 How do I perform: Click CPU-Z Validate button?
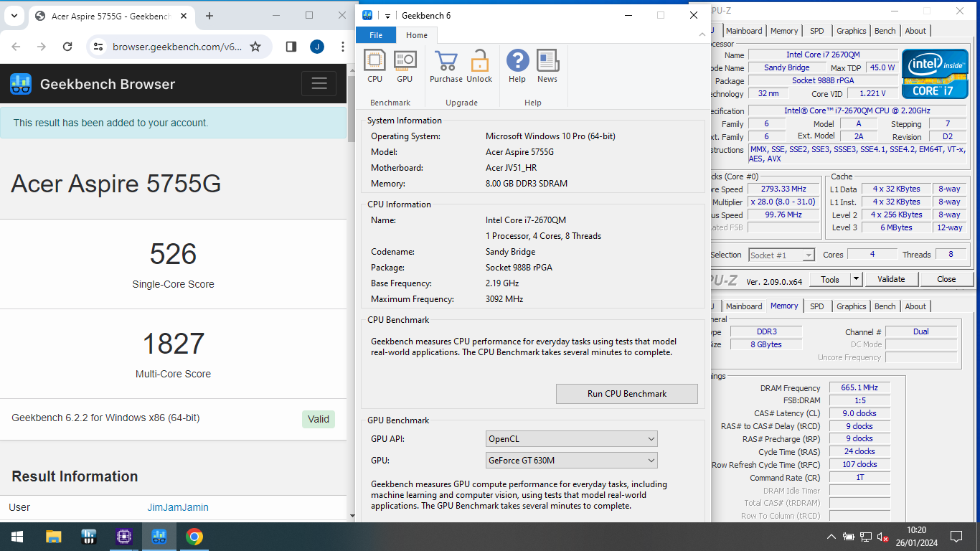[x=891, y=279]
